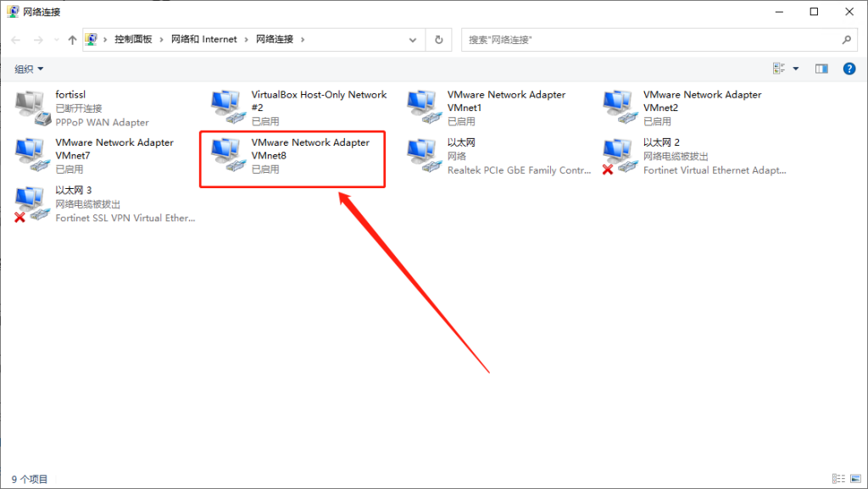The width and height of the screenshot is (868, 489).
Task: Refresh the network connections list
Action: point(439,40)
